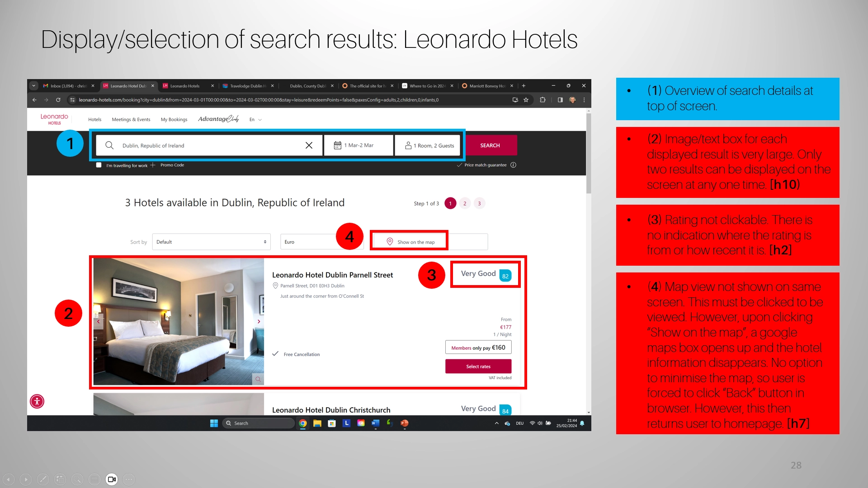Image resolution: width=868 pixels, height=488 pixels.
Task: Click the accessibility icon at bottom left
Action: pyautogui.click(x=37, y=401)
